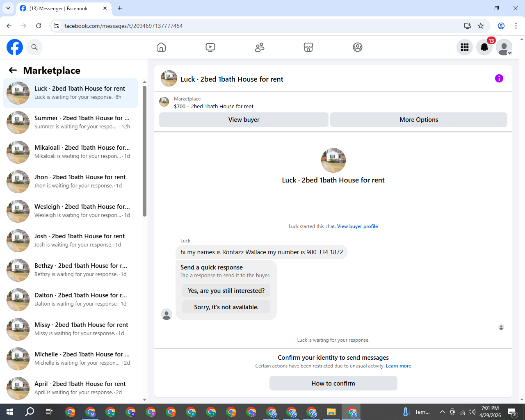525x420 pixels.
Task: Click the $700 – 2bed 1bath listing text
Action: [214, 106]
